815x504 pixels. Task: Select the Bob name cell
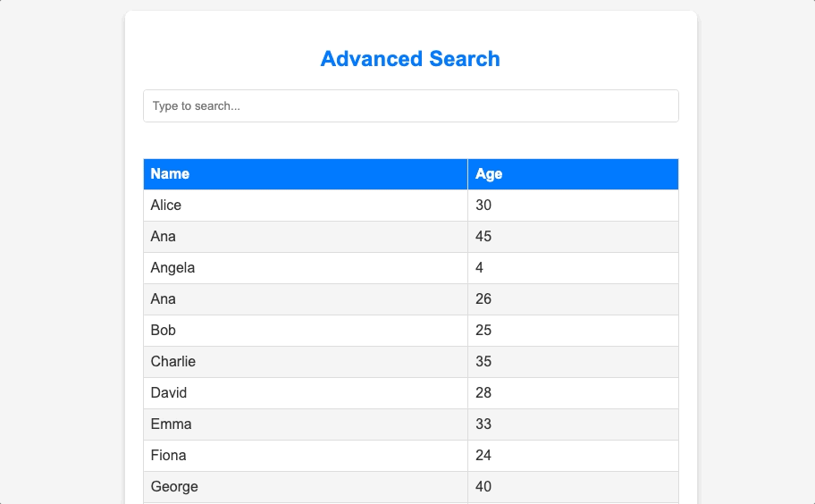(306, 331)
